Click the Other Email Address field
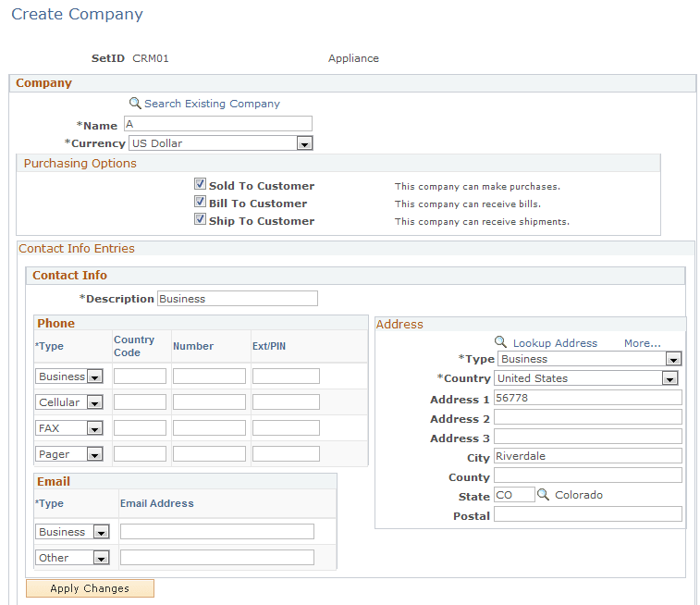 [217, 557]
